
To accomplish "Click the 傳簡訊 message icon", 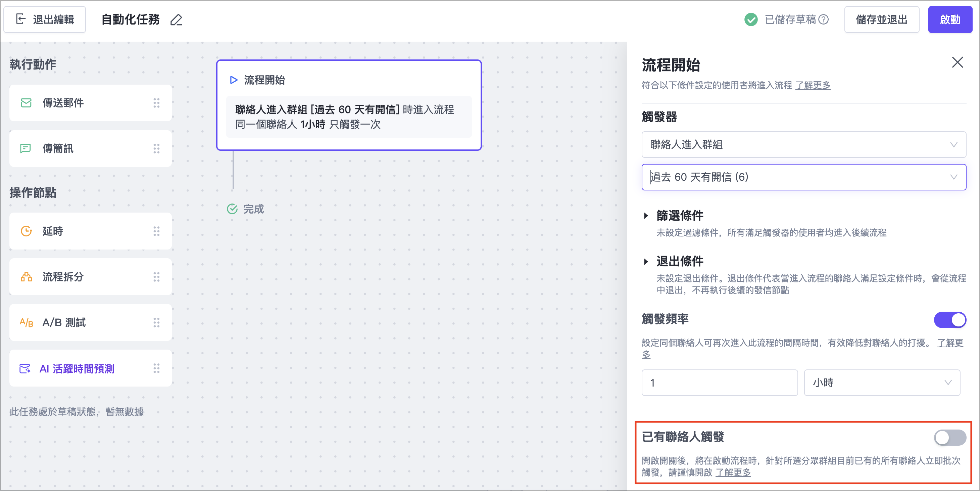I will coord(26,148).
